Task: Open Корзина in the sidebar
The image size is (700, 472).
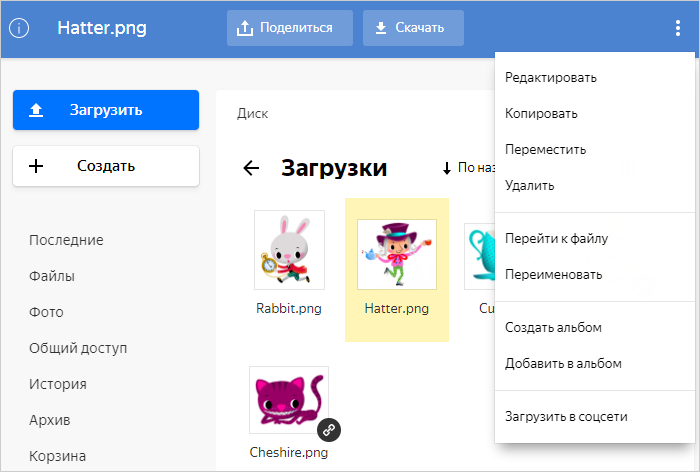Action: pyautogui.click(x=57, y=456)
